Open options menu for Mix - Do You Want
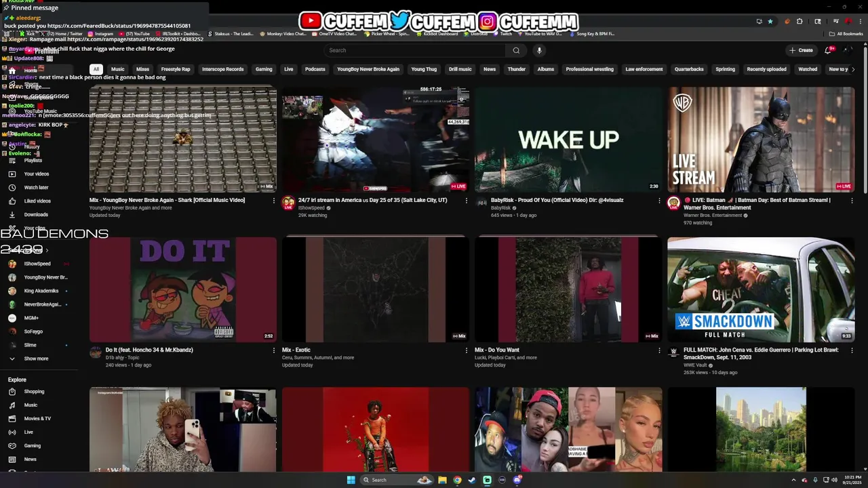This screenshot has height=488, width=868. pos(659,350)
